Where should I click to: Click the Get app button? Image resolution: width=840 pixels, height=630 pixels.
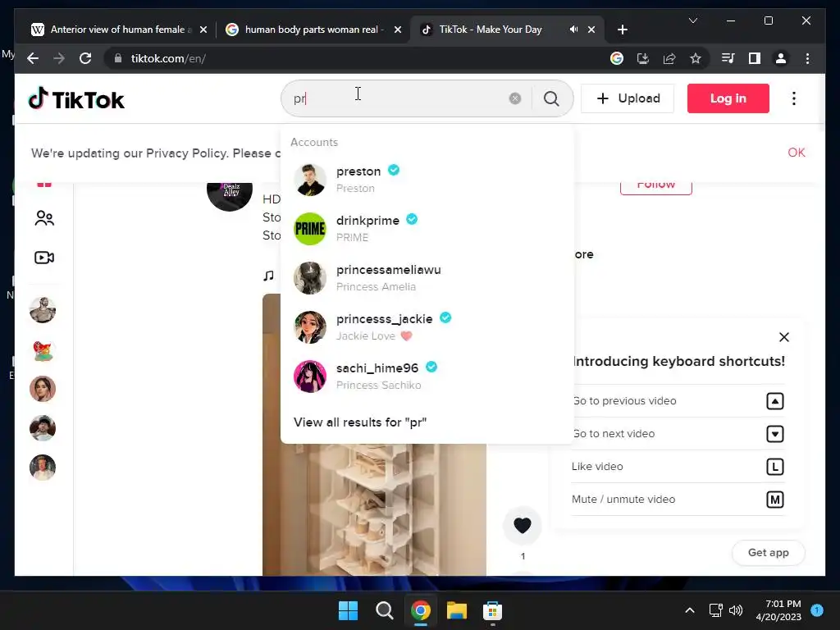pyautogui.click(x=768, y=552)
